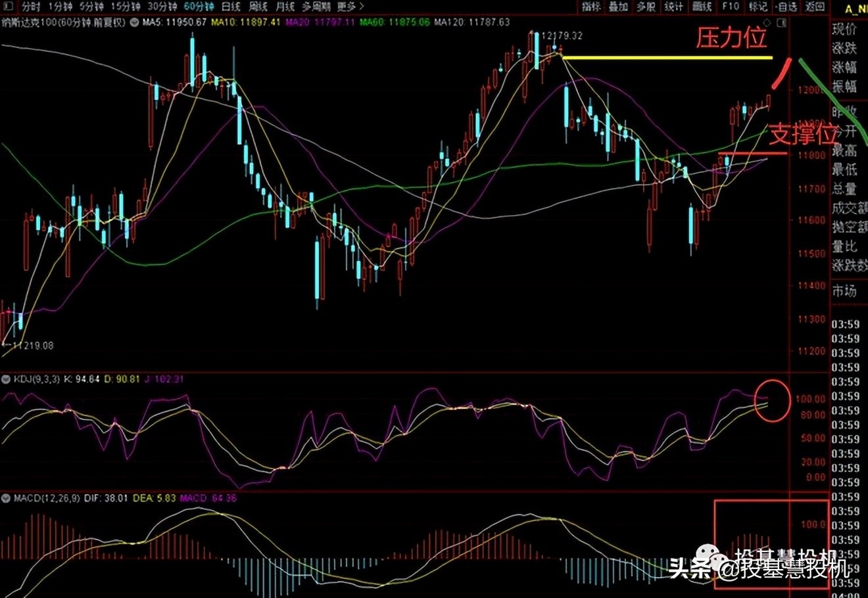Click the square icon beside the diamond icon
868x598 pixels.
click(x=781, y=23)
